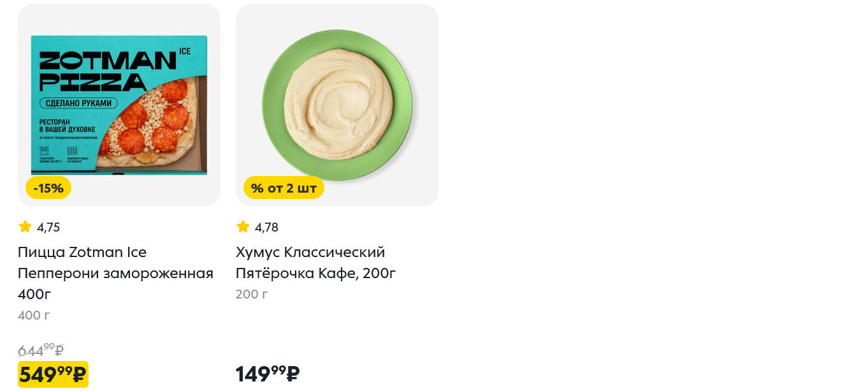Image resolution: width=868 pixels, height=391 pixels.
Task: Select the 4,75 rating value
Action: click(48, 227)
